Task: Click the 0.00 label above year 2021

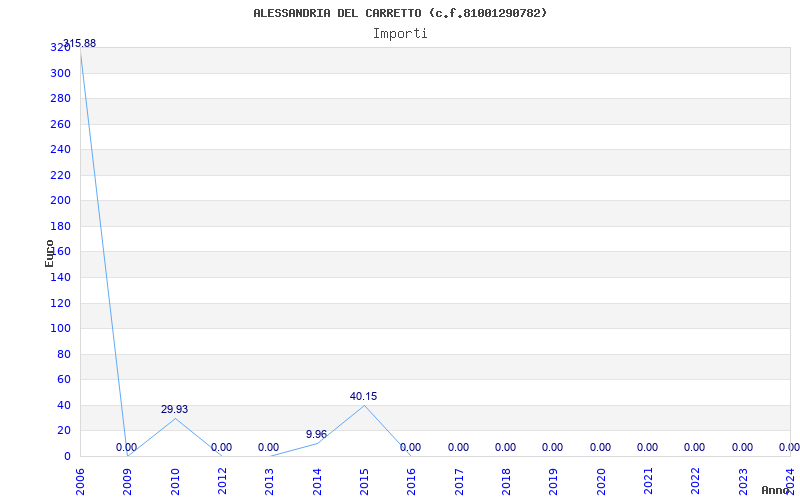Action: point(647,447)
